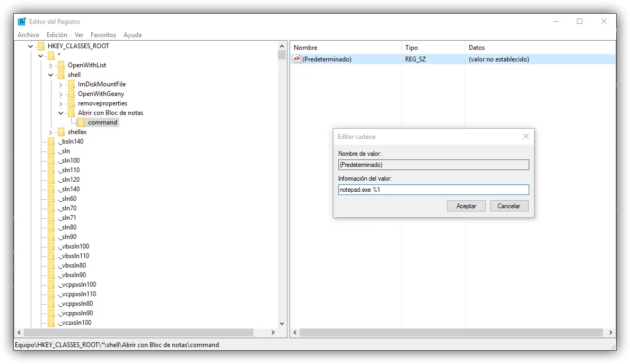Click the tree pane horizontal scroll-right arrow
Viewport: 630px width, 364px height.
(273, 332)
